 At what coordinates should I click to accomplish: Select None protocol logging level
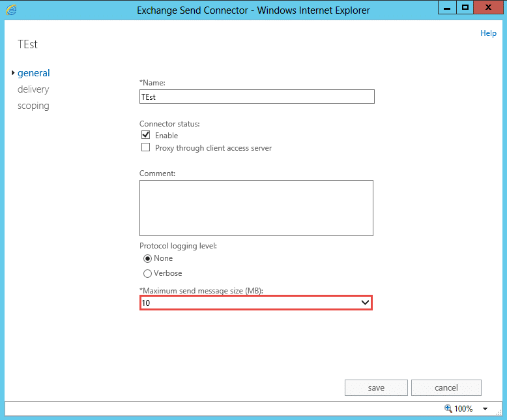[x=147, y=258]
